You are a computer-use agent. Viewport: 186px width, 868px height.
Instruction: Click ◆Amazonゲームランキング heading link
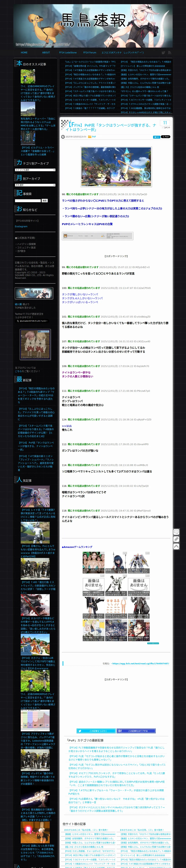click(77, 547)
